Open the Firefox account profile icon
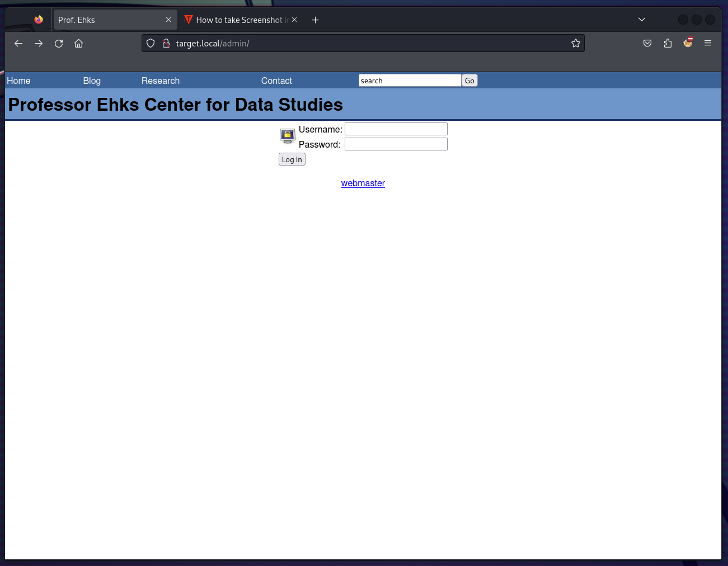The width and height of the screenshot is (728, 566). pos(688,43)
